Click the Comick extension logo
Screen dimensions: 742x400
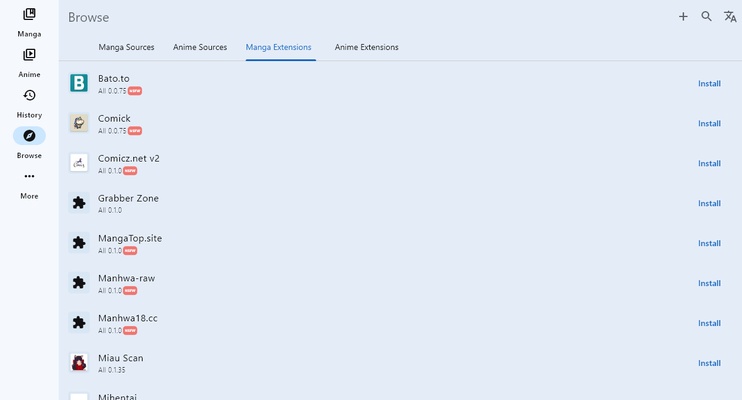[79, 123]
